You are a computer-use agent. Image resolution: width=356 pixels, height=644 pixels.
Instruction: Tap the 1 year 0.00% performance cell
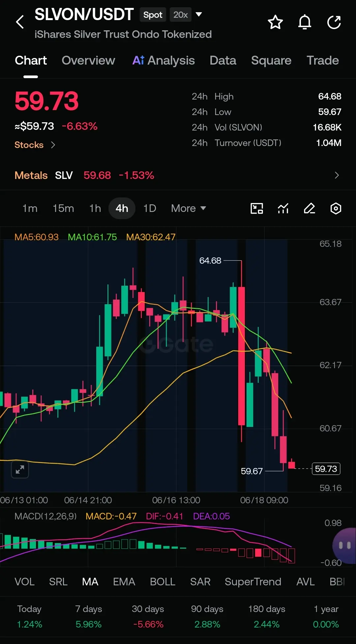[326, 616]
